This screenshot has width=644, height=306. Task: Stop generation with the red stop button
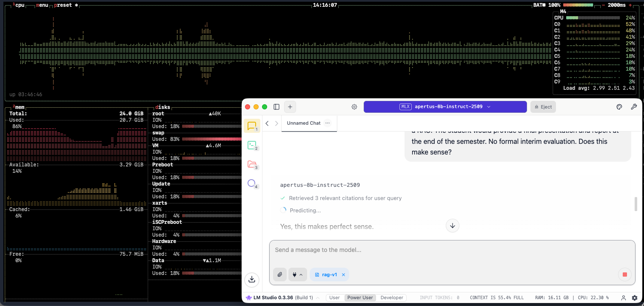pos(624,275)
